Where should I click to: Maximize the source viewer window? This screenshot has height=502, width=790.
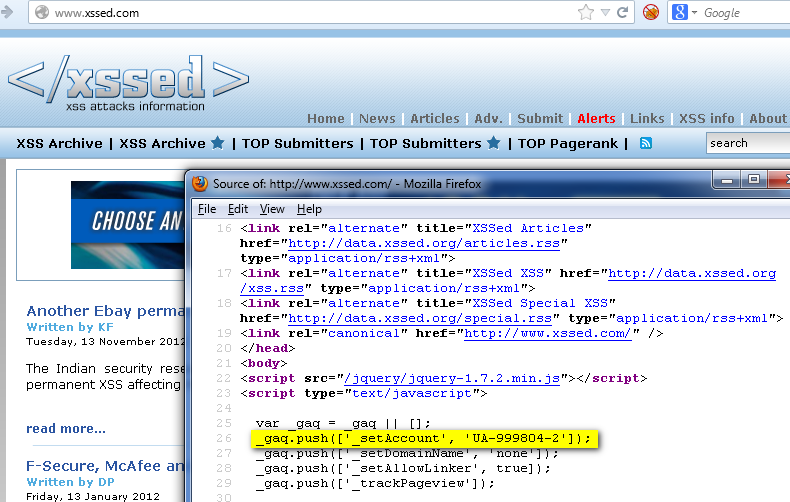coord(754,180)
